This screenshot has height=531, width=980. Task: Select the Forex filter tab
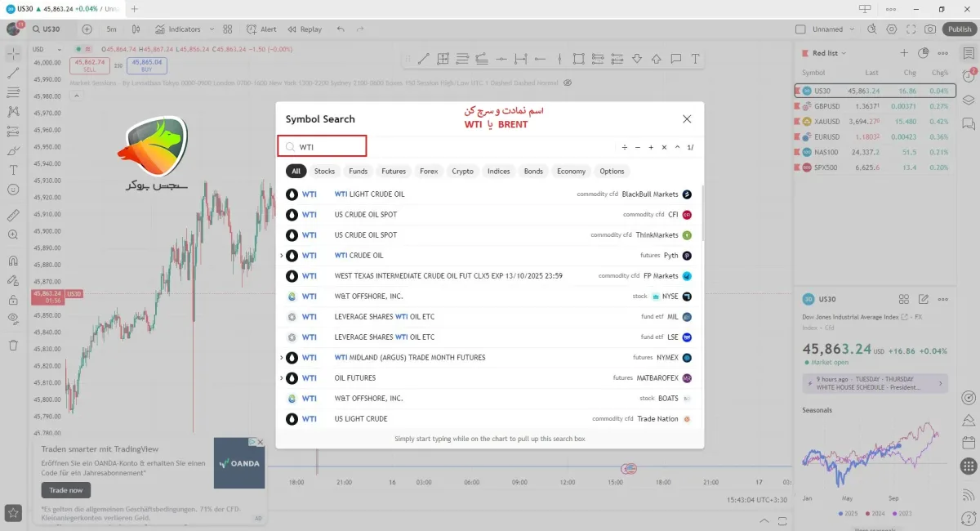click(429, 172)
